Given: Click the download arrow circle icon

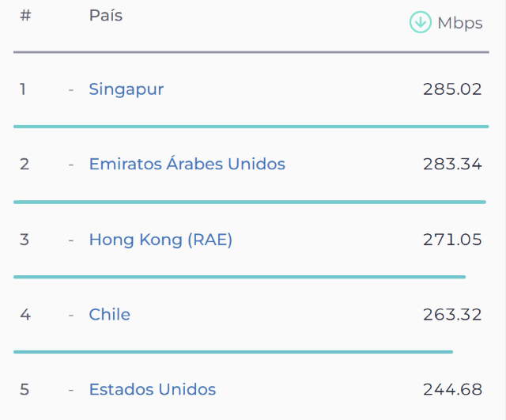Looking at the screenshot, I should click(x=420, y=22).
